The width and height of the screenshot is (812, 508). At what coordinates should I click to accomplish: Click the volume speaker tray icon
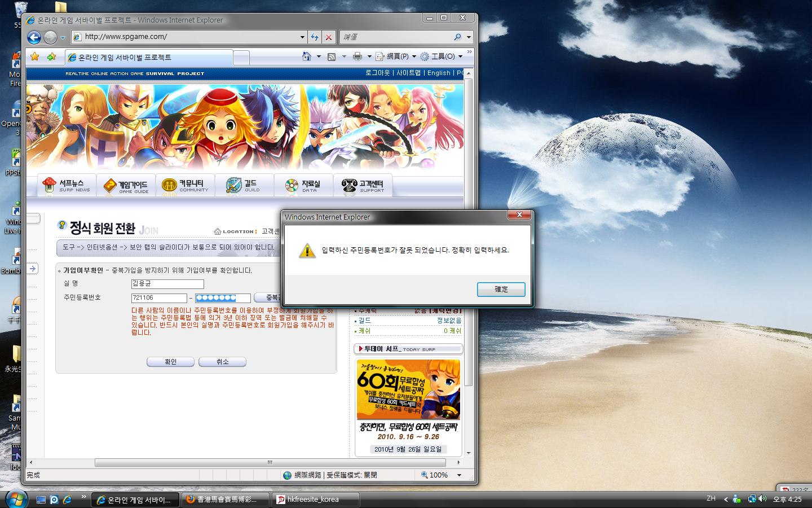coord(762,499)
